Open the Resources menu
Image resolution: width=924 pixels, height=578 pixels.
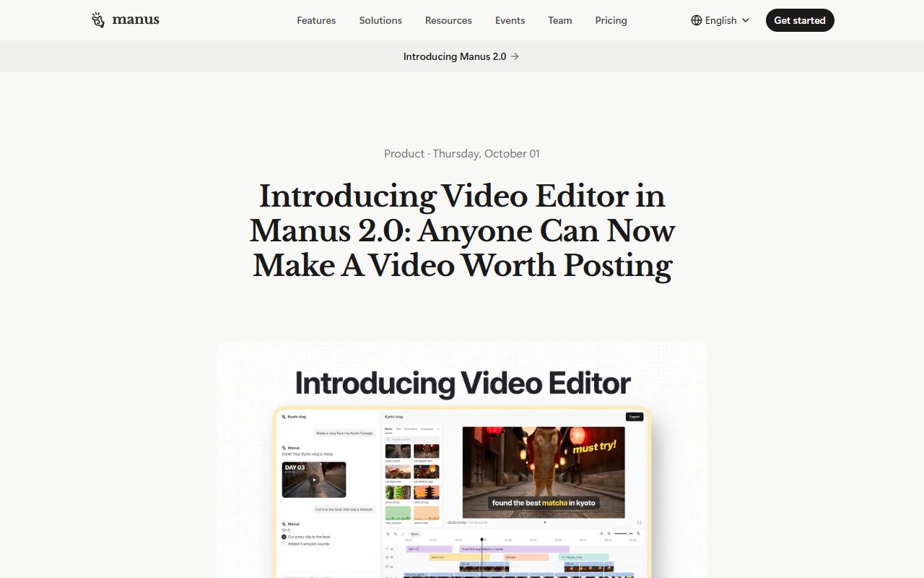(448, 20)
